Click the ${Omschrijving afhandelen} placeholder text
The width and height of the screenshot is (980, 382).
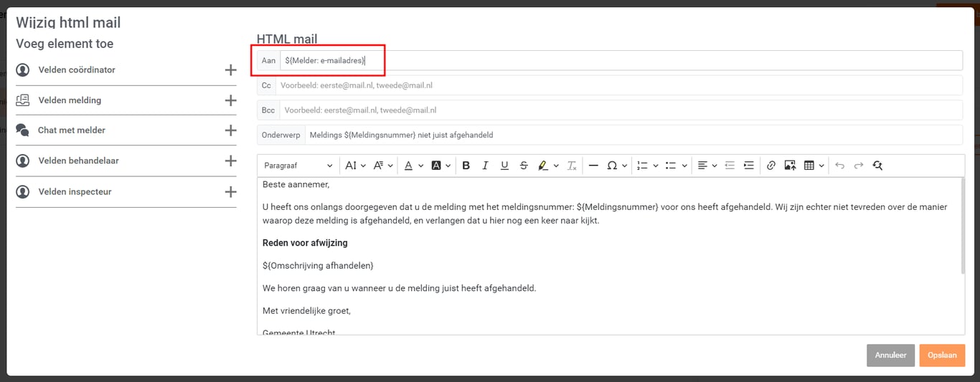coord(318,266)
